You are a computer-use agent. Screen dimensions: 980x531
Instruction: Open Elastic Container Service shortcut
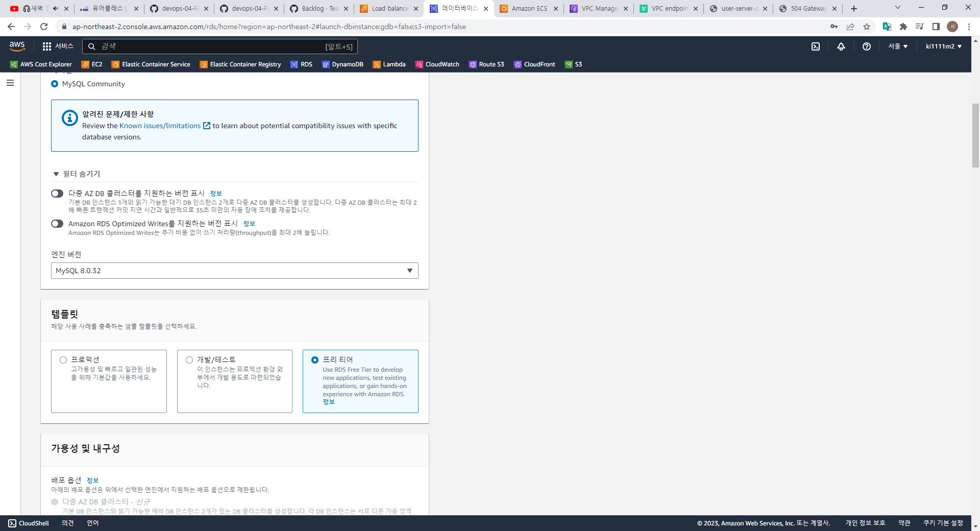(x=151, y=64)
